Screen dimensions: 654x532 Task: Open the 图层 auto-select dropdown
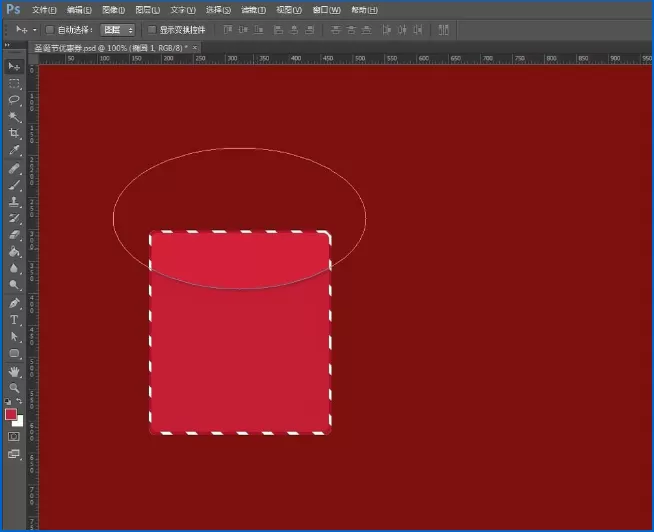tap(117, 30)
